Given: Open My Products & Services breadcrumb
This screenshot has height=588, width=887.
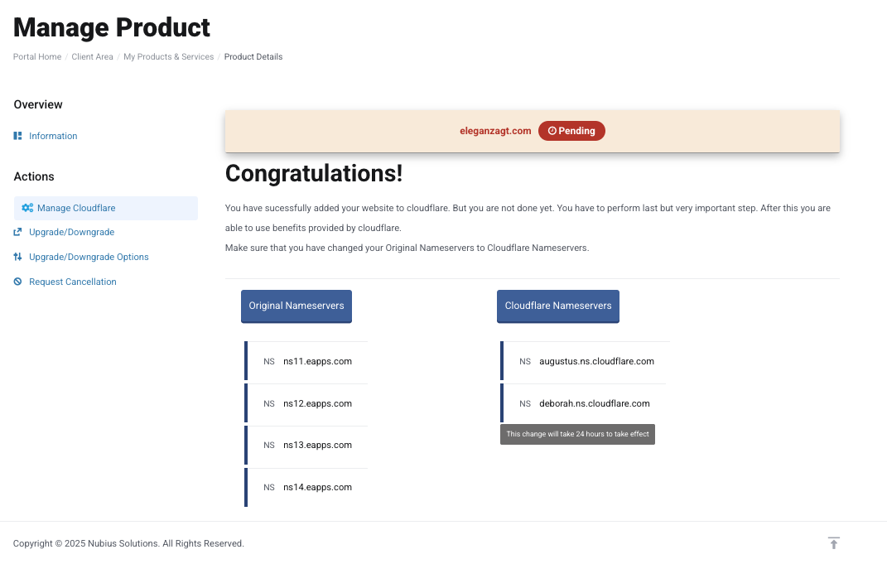Looking at the screenshot, I should coord(169,56).
